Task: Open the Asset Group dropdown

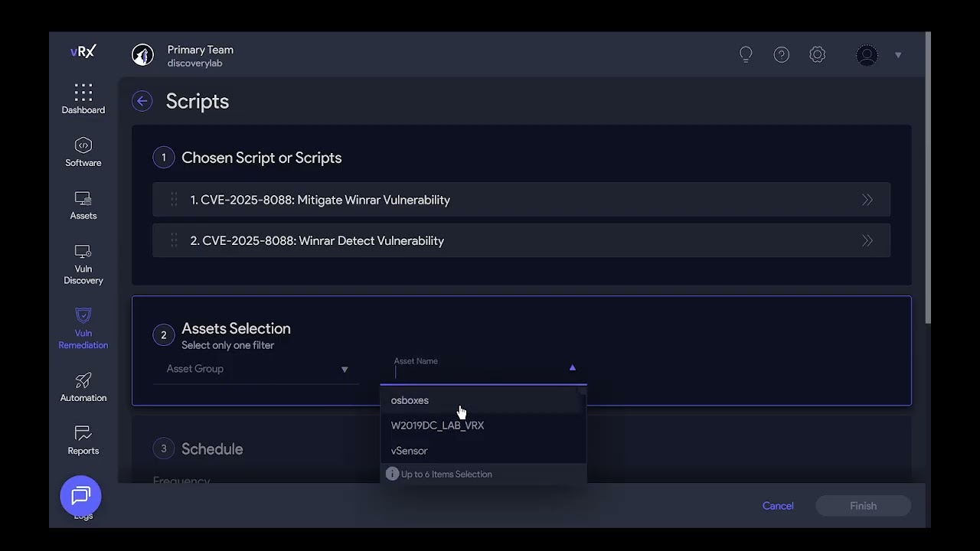Action: click(x=257, y=369)
